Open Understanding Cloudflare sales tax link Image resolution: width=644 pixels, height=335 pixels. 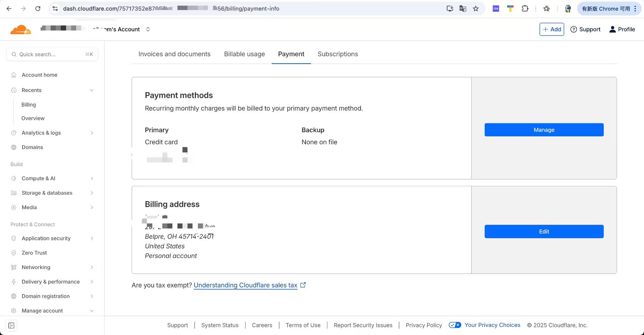246,285
